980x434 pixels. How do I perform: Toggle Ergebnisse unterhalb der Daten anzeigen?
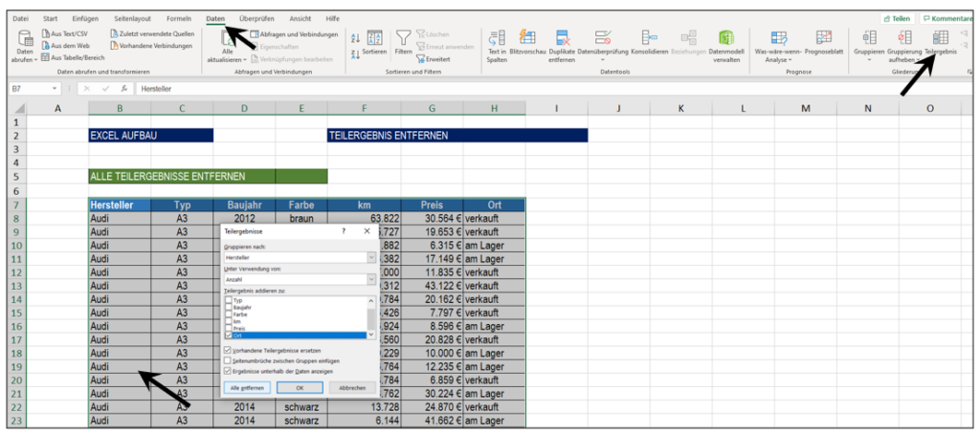(x=227, y=371)
